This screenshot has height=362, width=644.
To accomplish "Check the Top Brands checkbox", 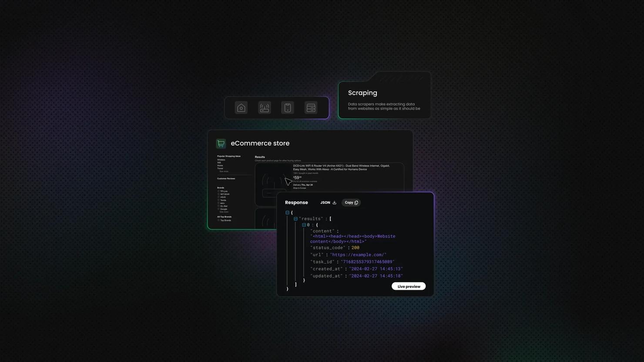I will [218, 221].
